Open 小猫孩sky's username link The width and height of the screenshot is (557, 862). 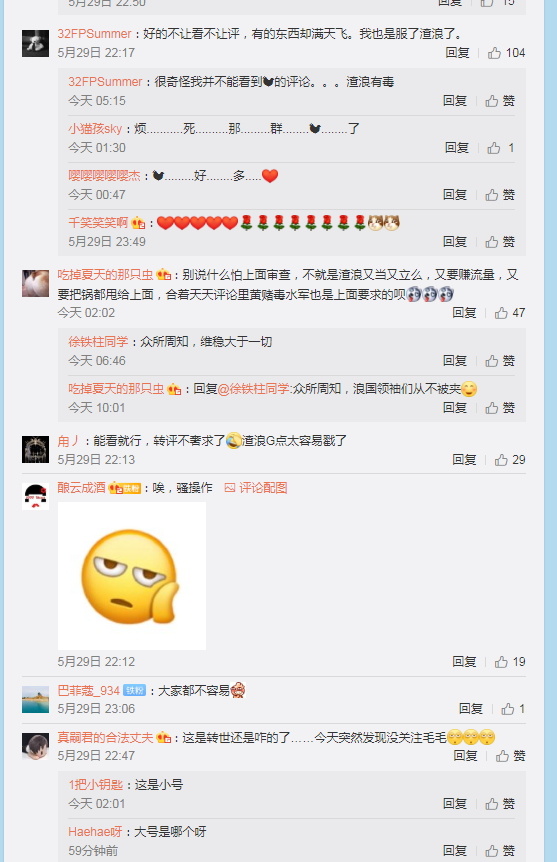point(95,129)
